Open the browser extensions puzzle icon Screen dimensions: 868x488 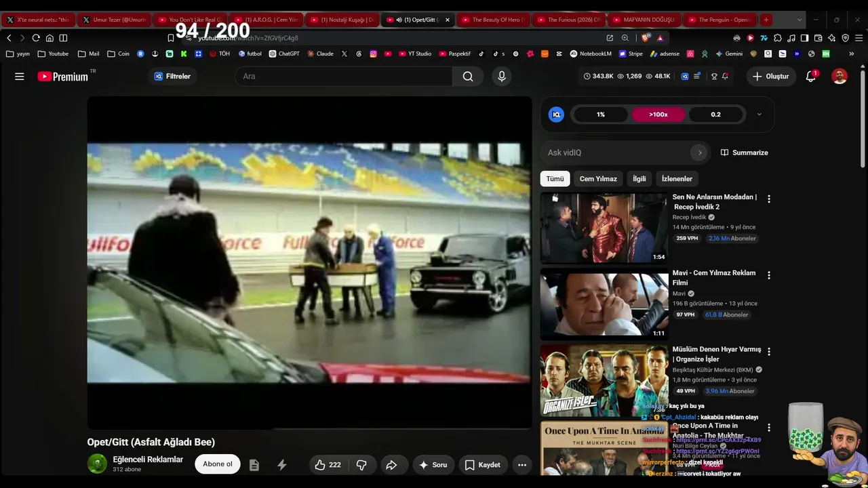[x=778, y=38]
